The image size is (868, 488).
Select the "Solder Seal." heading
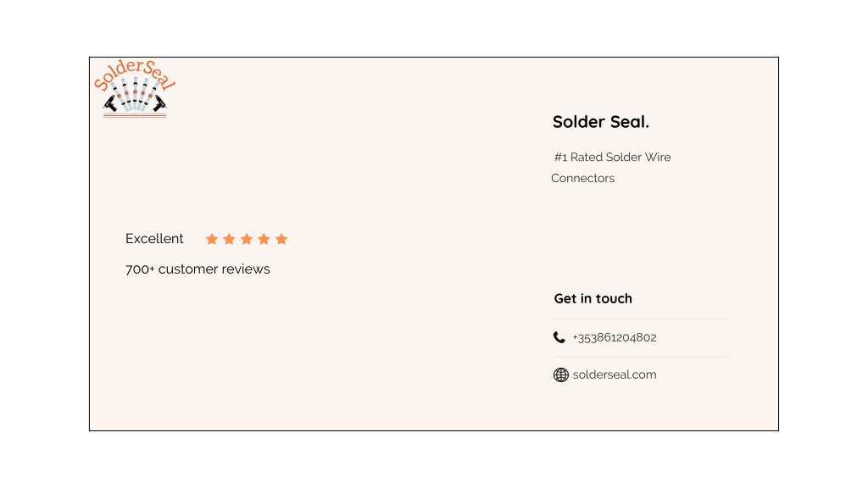coord(601,122)
